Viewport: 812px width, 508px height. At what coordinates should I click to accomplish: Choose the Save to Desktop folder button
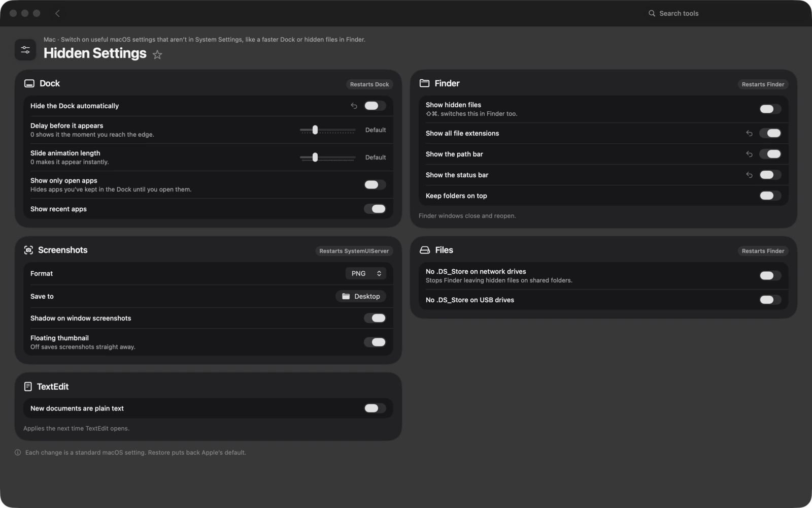361,296
